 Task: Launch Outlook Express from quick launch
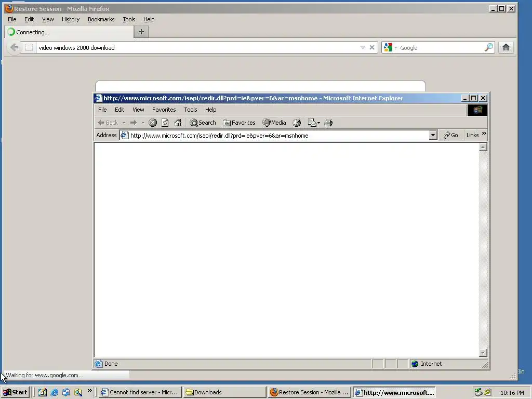pos(66,392)
